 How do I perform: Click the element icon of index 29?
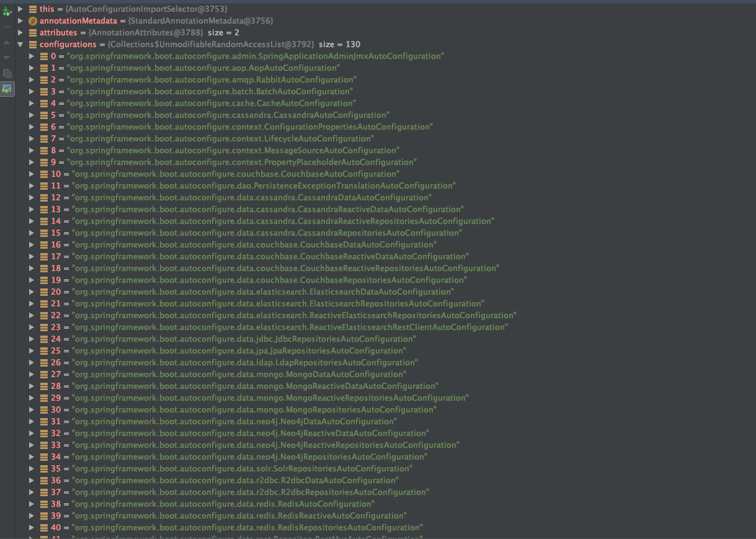(44, 398)
